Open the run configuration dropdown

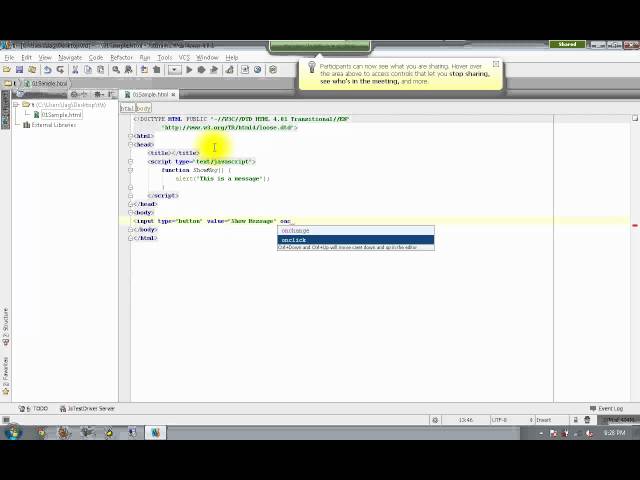tap(174, 70)
